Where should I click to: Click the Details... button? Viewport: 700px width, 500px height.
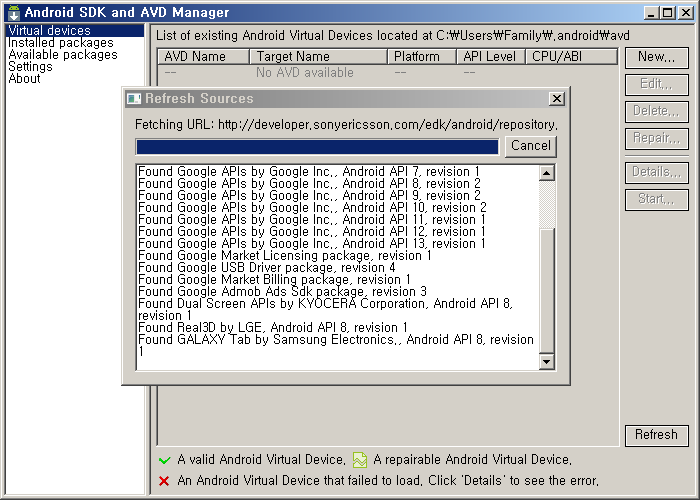pos(656,172)
